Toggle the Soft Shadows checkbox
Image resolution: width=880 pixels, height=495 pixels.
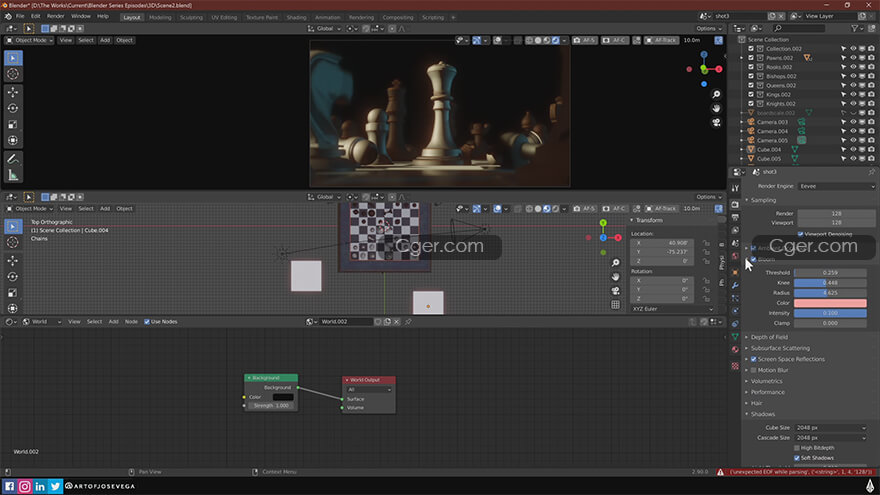[x=797, y=458]
